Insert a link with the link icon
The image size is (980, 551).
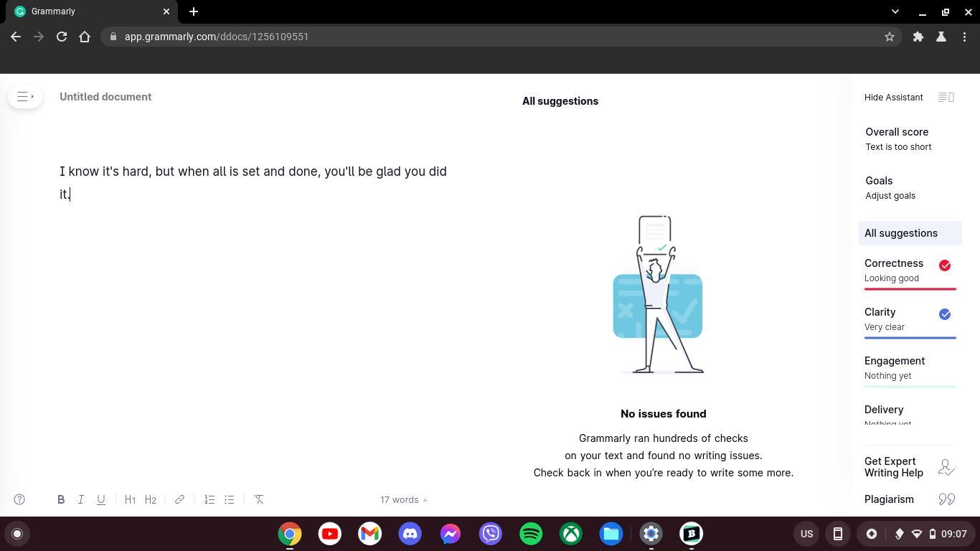tap(179, 499)
